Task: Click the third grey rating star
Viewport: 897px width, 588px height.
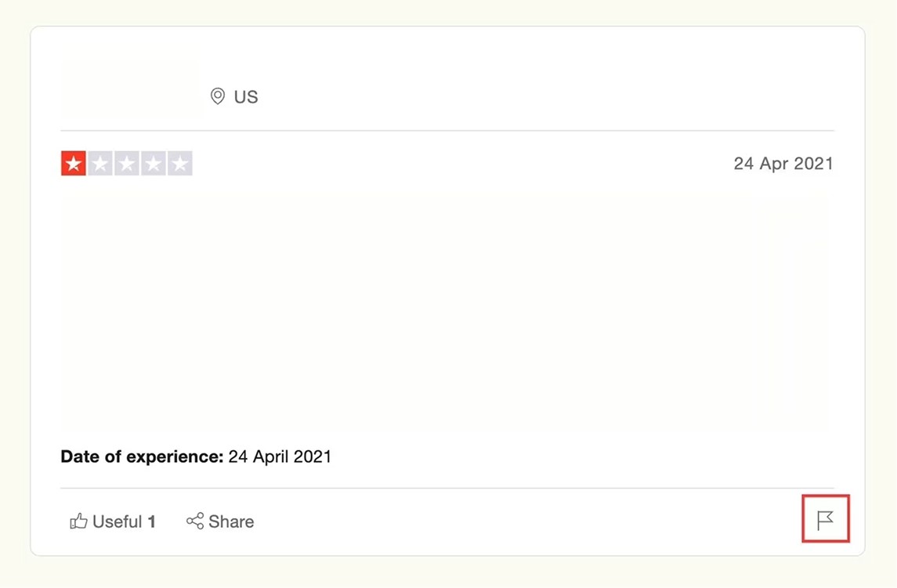Action: pos(127,164)
